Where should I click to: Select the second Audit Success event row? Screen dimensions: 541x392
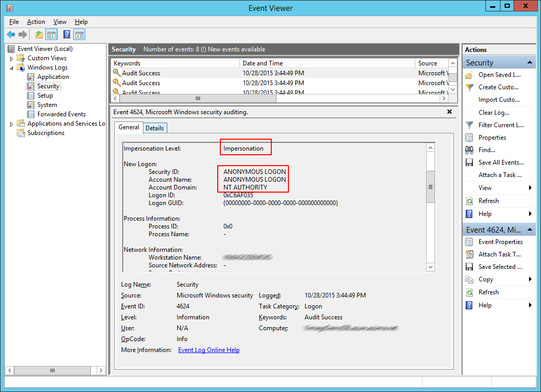coord(280,83)
